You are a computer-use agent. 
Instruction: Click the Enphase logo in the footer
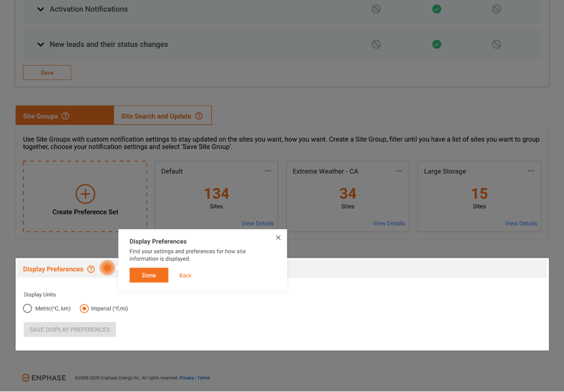point(44,377)
